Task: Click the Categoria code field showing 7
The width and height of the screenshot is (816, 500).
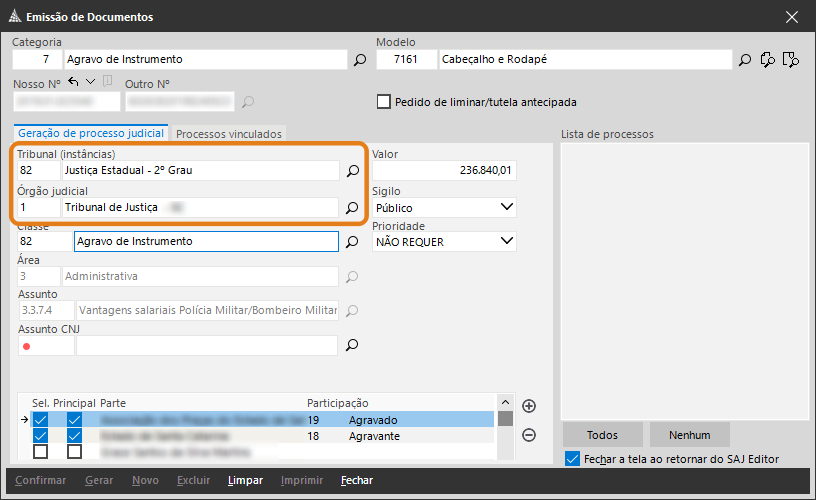Action: pos(37,59)
